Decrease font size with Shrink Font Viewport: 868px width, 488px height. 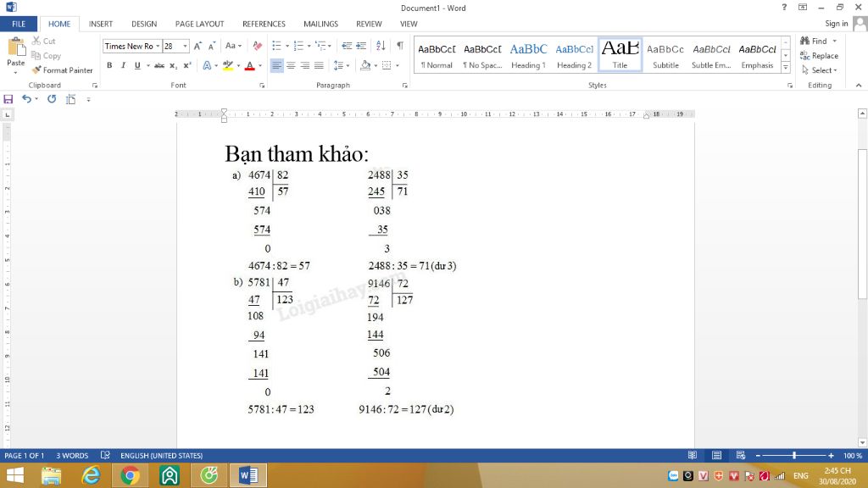pos(211,46)
